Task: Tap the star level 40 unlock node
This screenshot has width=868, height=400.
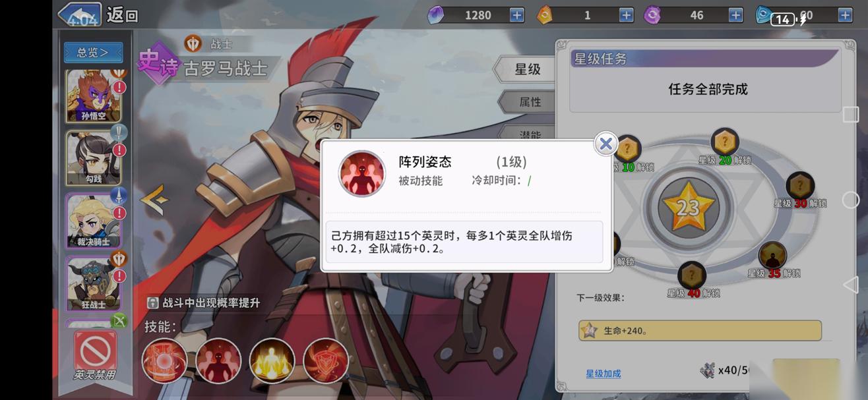Action: [x=691, y=275]
